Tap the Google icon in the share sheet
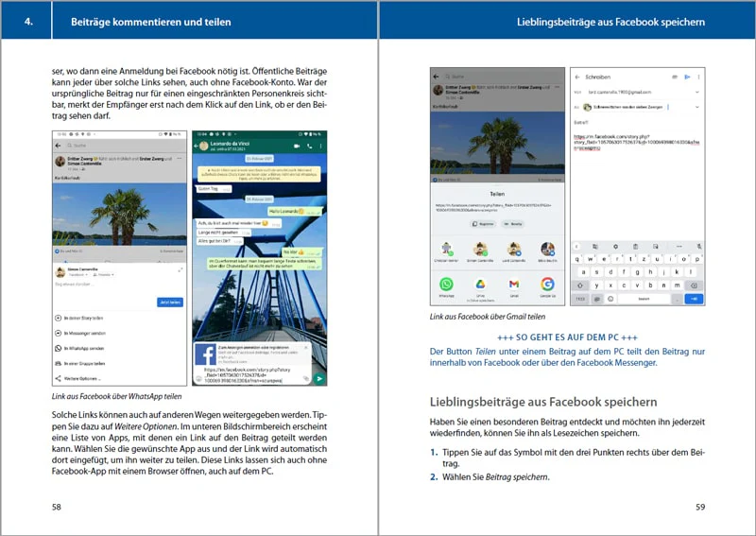 [x=547, y=285]
